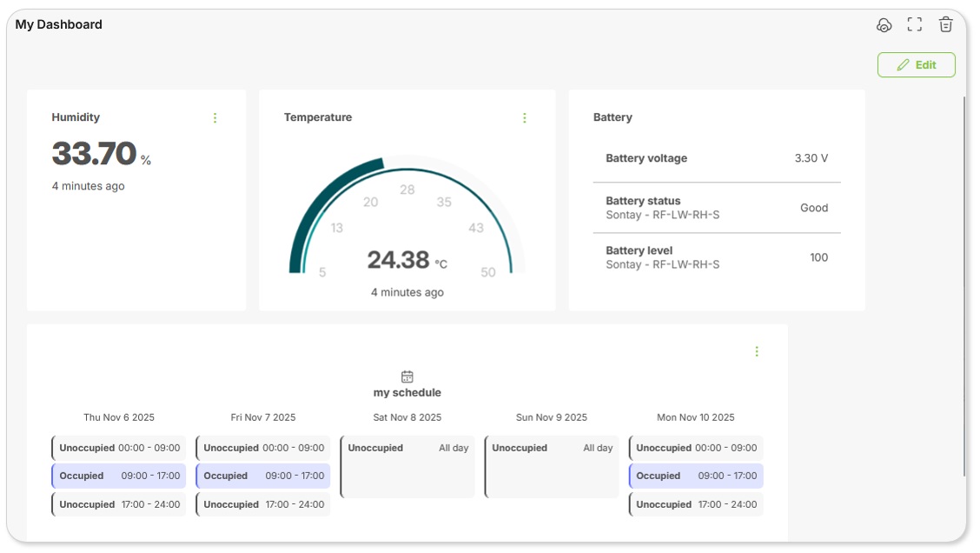Image resolution: width=980 pixels, height=553 pixels.
Task: Select Thursday Unoccupied 17:00 - 24:00 slot
Action: (119, 504)
